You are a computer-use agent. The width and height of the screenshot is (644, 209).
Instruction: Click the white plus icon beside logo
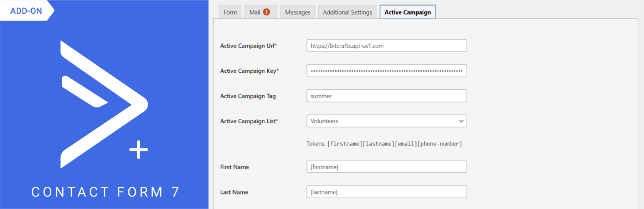138,150
